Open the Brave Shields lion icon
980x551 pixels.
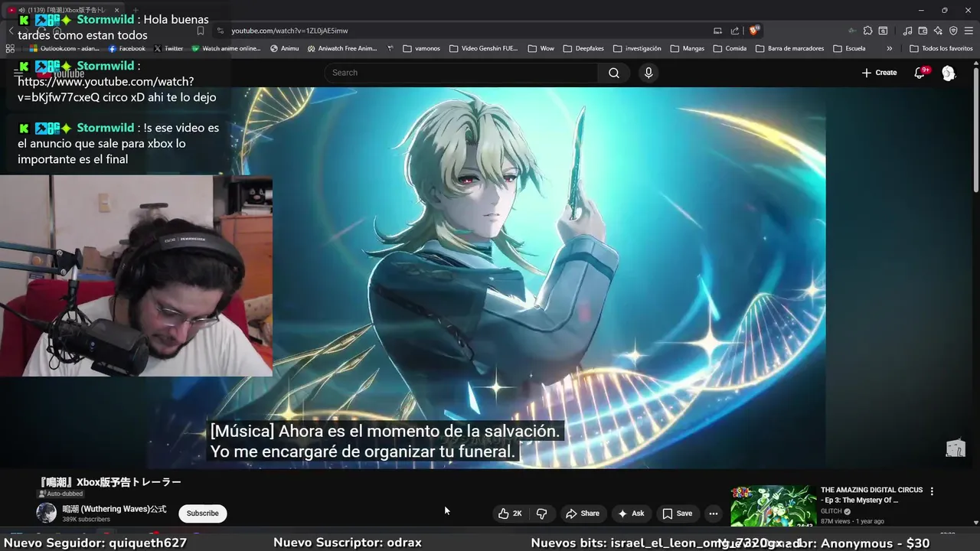point(754,31)
